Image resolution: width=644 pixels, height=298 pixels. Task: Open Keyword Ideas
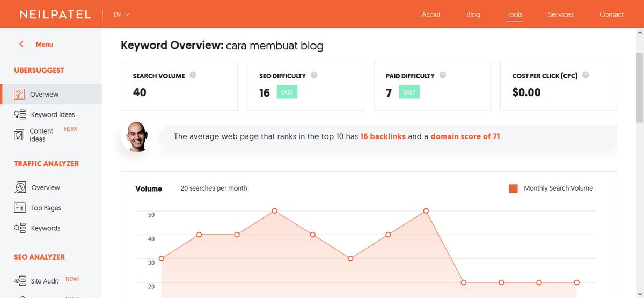(53, 114)
